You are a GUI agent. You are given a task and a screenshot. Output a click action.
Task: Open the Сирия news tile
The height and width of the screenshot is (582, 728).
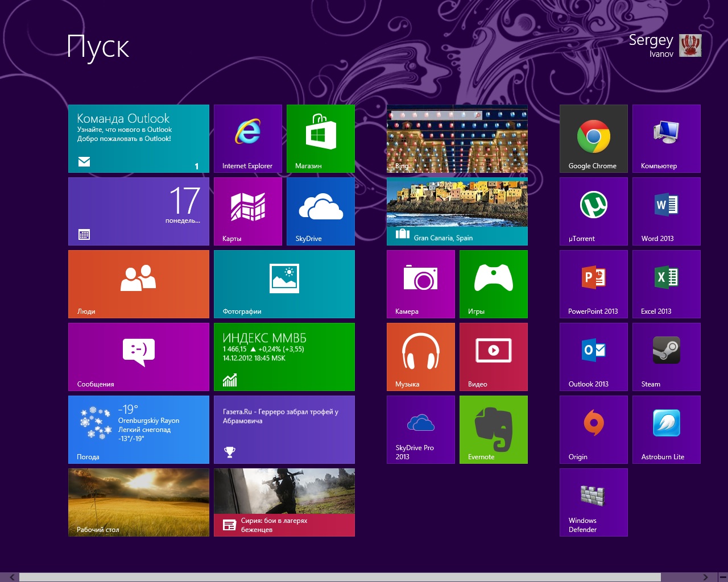tap(284, 502)
